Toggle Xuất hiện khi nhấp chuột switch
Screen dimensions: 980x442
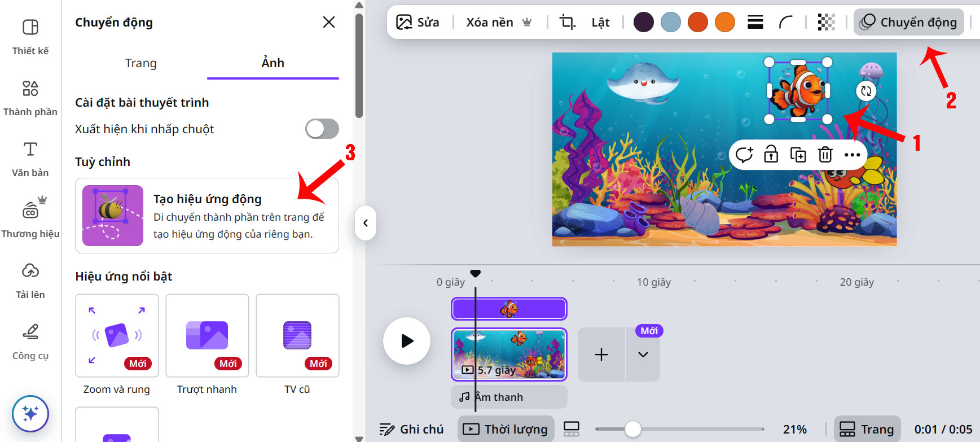tap(322, 129)
